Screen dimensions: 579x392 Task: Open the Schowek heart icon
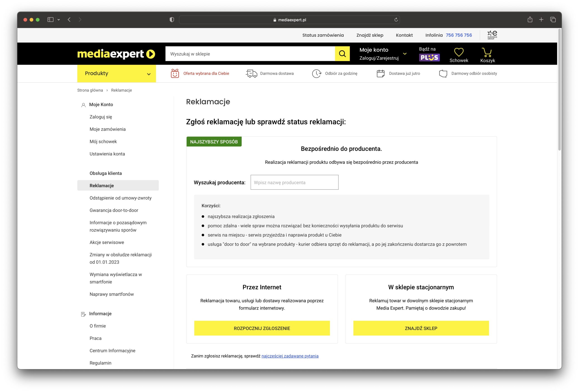point(459,52)
